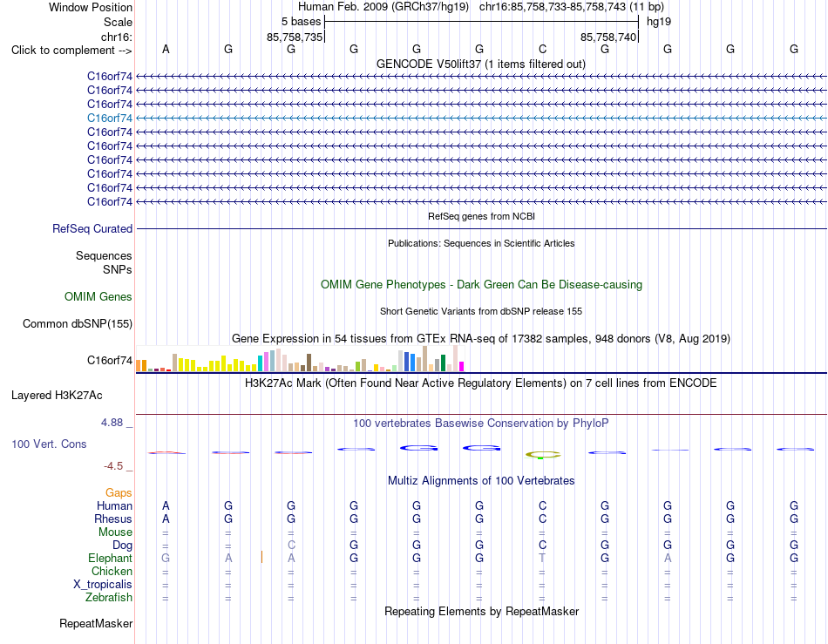This screenshot has height=644, width=828.
Task: Open the OMIM Genes track label
Action: [98, 297]
